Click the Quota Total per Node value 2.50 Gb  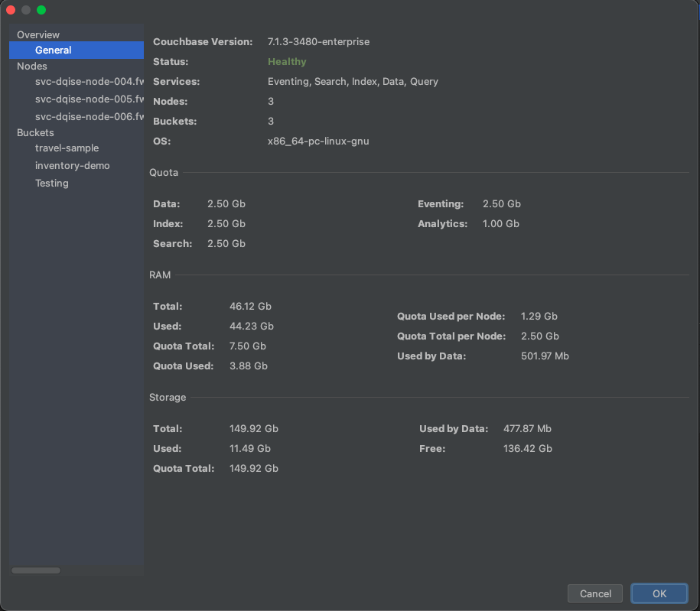tap(540, 336)
